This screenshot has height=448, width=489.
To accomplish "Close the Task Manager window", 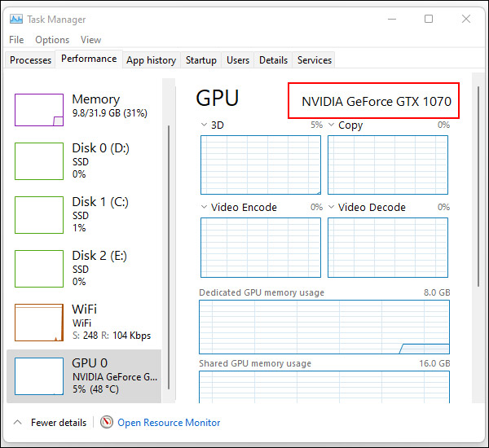I will pyautogui.click(x=466, y=19).
